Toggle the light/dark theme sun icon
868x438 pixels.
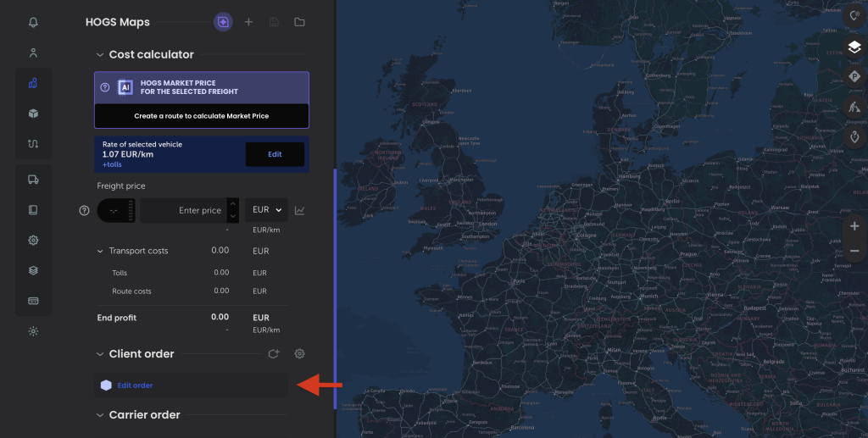pos(33,331)
